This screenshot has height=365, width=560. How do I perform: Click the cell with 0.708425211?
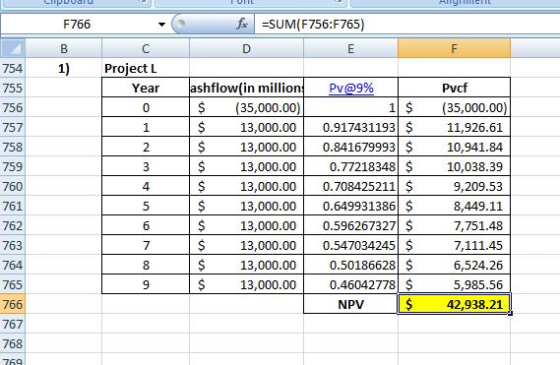click(351, 186)
